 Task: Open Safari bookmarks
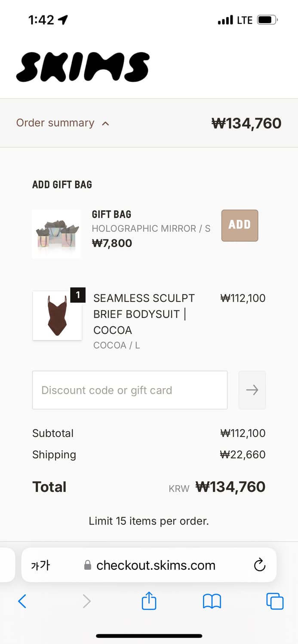tap(212, 601)
